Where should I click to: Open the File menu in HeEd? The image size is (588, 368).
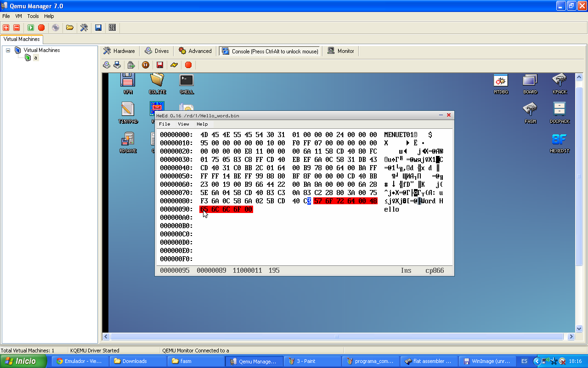pos(164,124)
